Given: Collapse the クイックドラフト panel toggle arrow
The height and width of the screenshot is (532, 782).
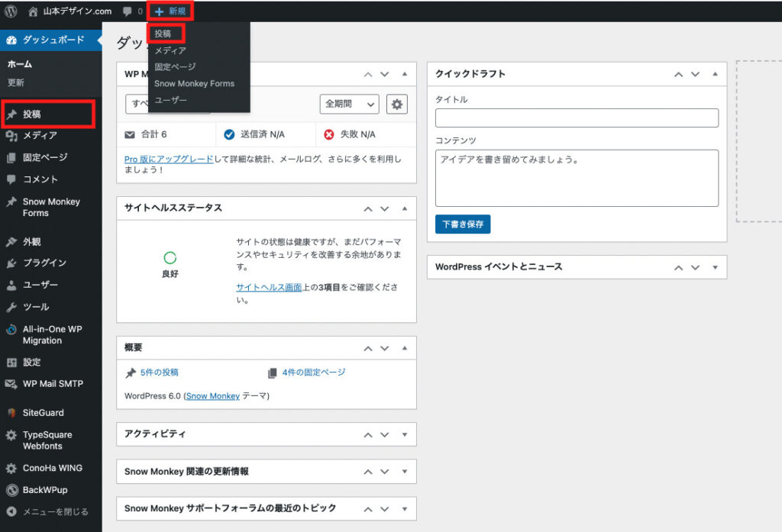Looking at the screenshot, I should 715,74.
